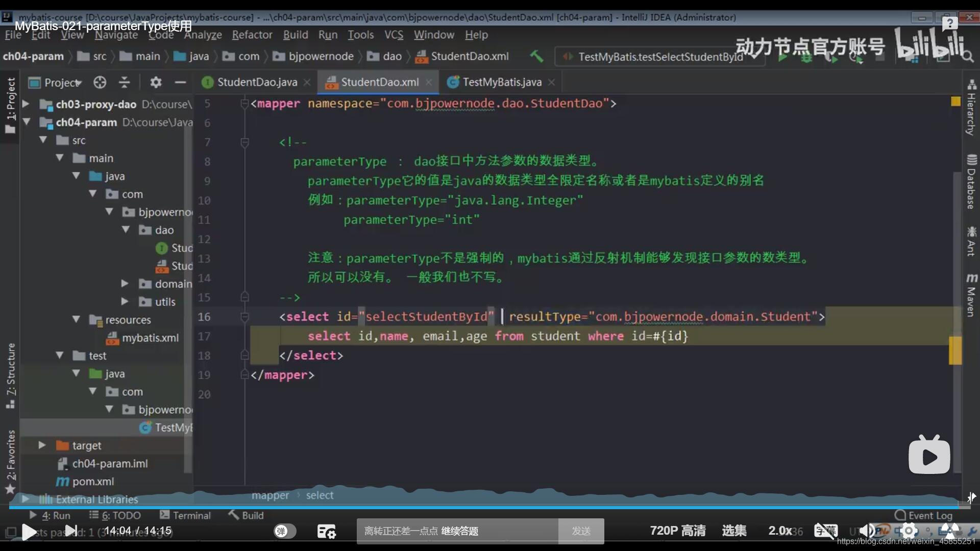This screenshot has height=551, width=980.
Task: Close the StudentDao.xml tab
Action: (x=429, y=82)
